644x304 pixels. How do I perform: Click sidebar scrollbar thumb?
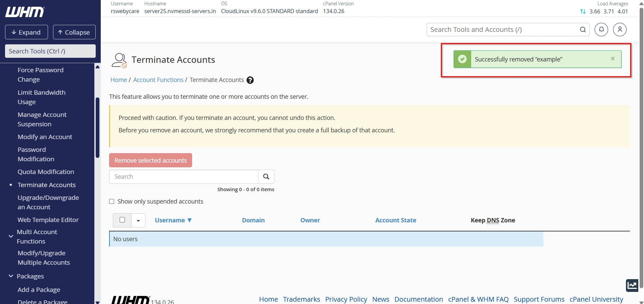pyautogui.click(x=97, y=128)
